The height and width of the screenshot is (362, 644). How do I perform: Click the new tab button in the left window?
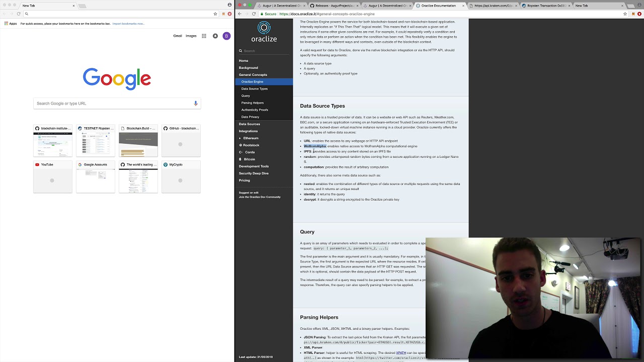pos(83,6)
